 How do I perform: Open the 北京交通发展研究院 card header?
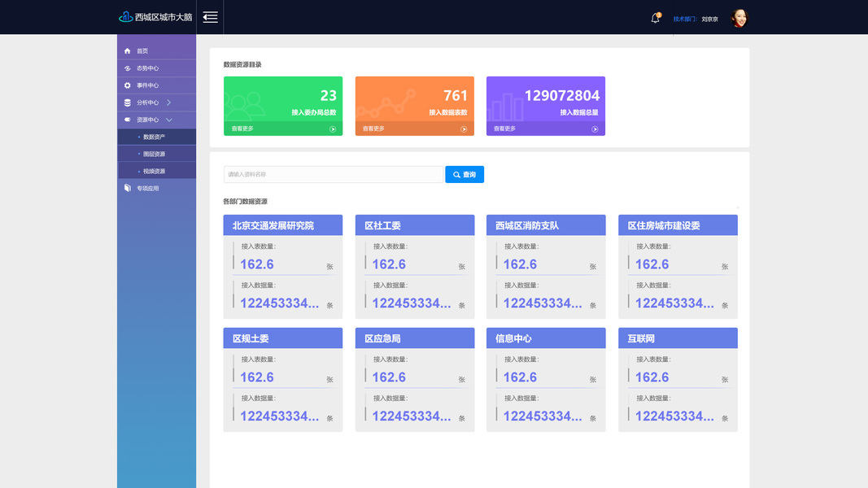coord(283,225)
